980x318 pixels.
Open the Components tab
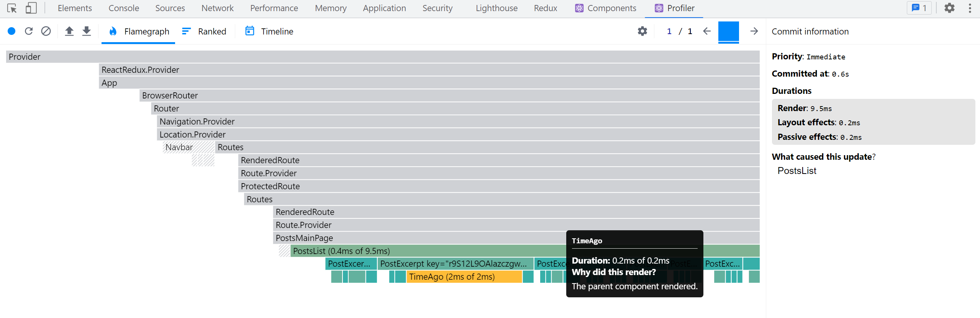pos(606,8)
